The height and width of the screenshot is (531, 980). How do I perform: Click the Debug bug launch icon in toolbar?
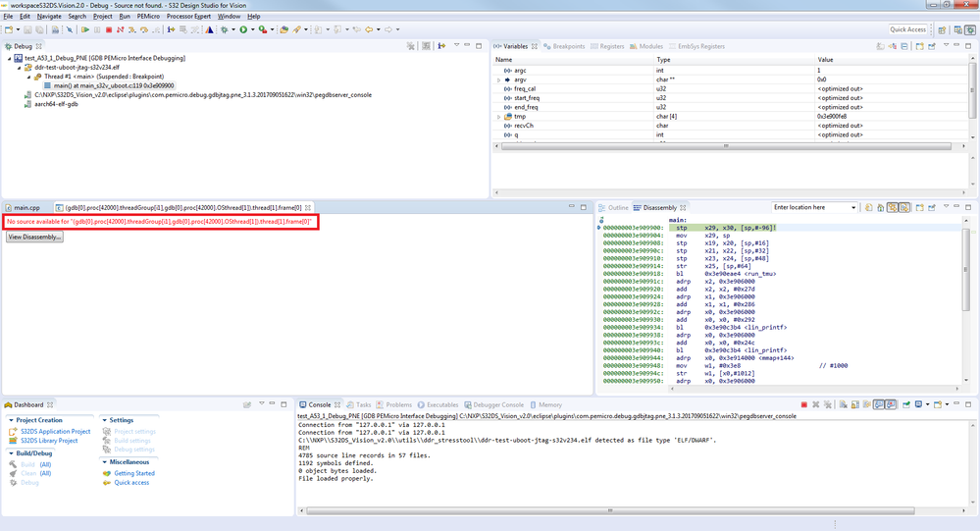click(225, 29)
